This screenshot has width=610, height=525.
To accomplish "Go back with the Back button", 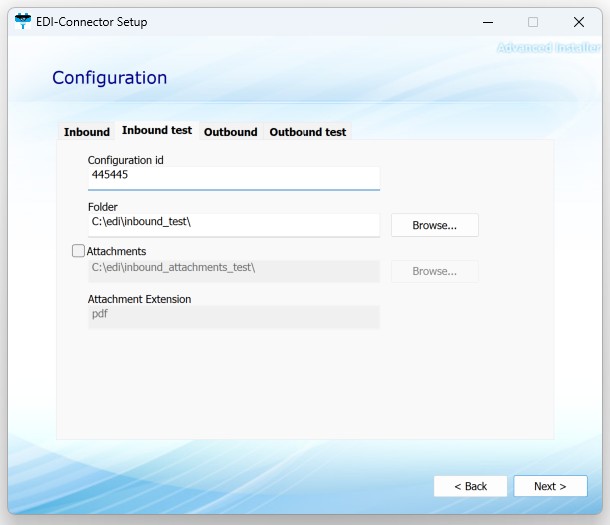I will point(470,486).
